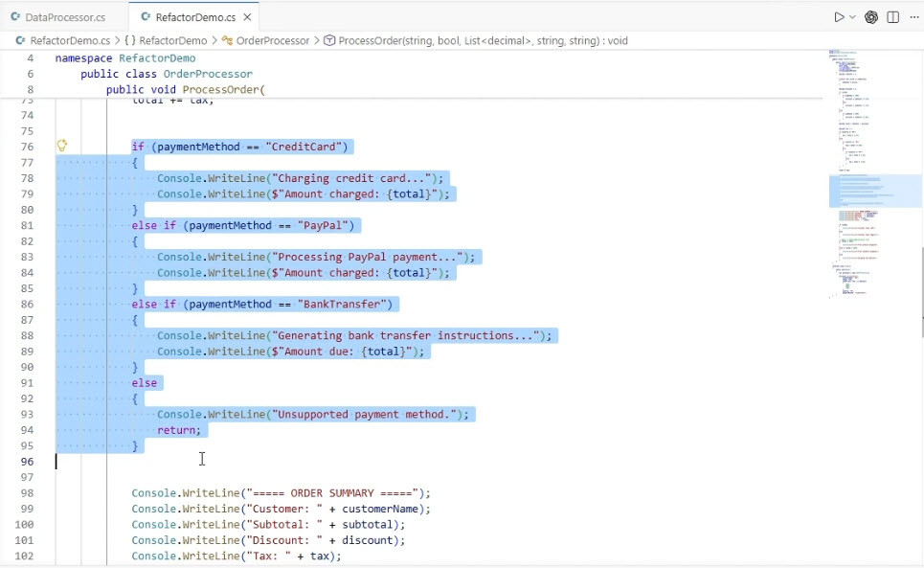
Task: Click the customerName variable on line 99
Action: (380, 509)
